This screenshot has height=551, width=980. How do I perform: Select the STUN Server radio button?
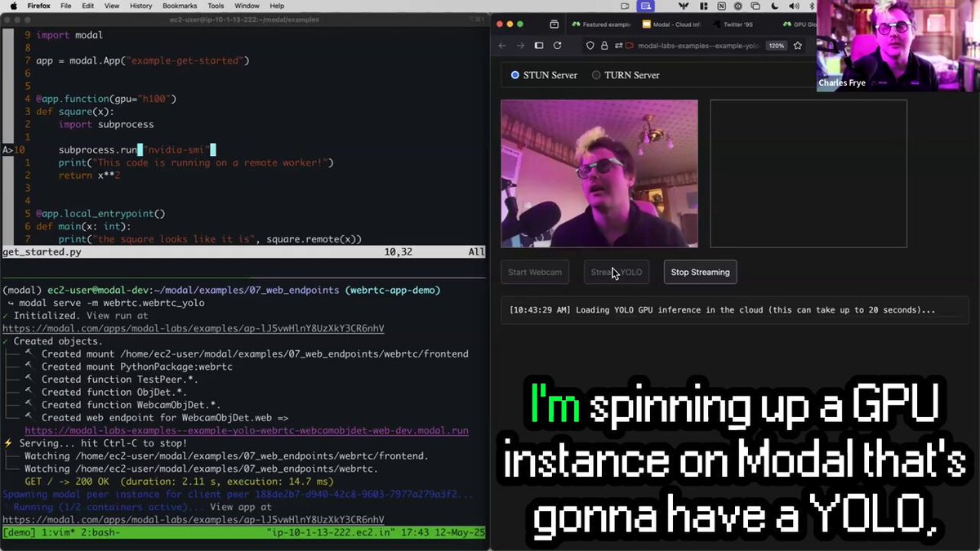514,75
